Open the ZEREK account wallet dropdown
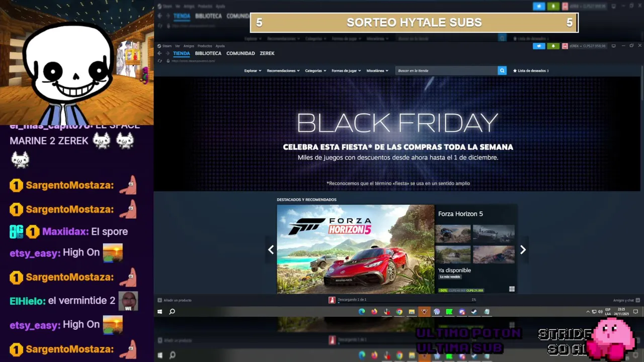This screenshot has height=362, width=644. 588,46
